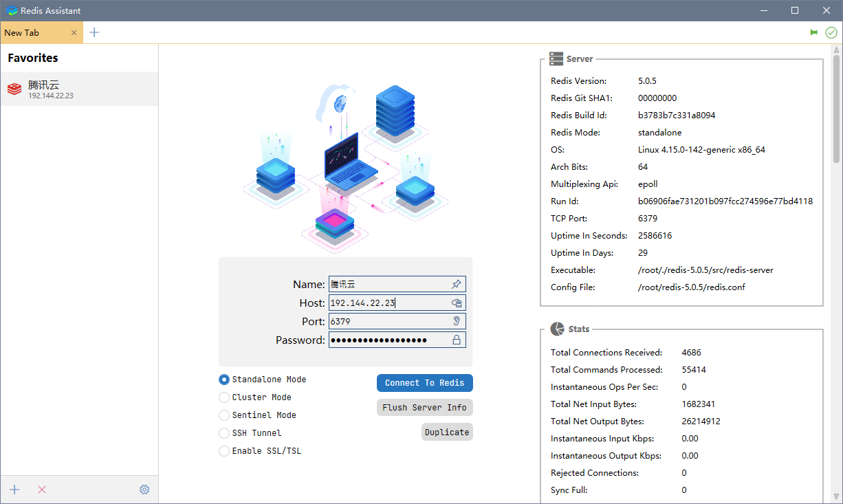
Task: Click the green checkmark status icon
Action: coord(831,32)
